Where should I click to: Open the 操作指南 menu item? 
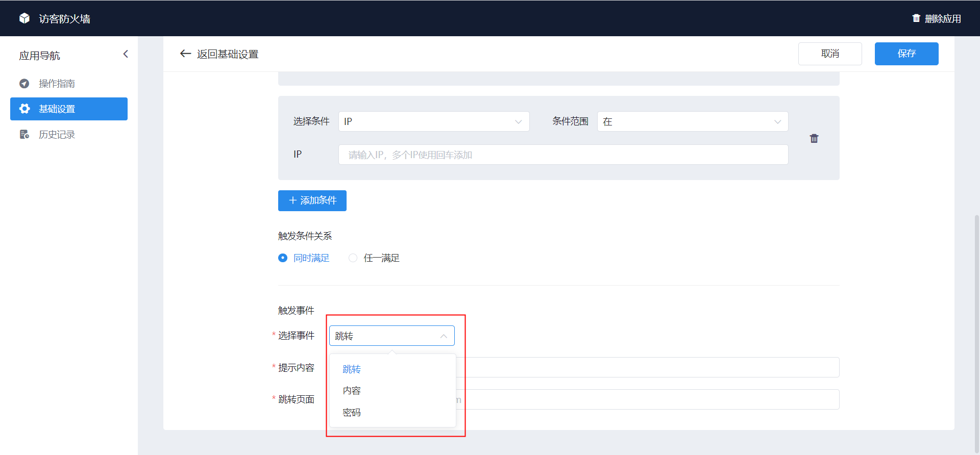69,83
